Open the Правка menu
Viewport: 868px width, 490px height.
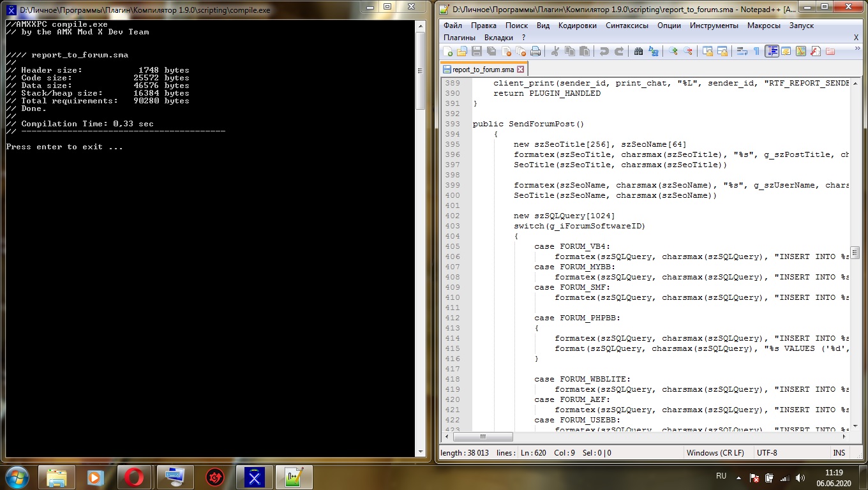coord(484,26)
